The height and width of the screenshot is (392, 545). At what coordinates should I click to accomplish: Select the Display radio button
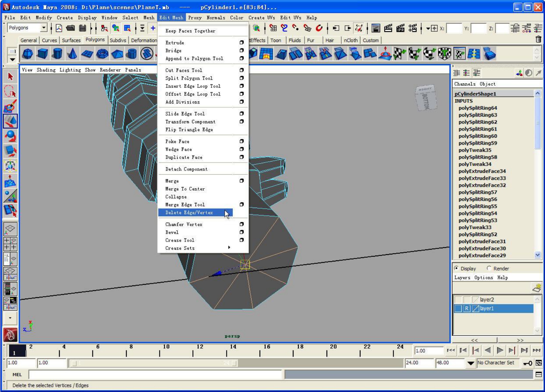456,268
